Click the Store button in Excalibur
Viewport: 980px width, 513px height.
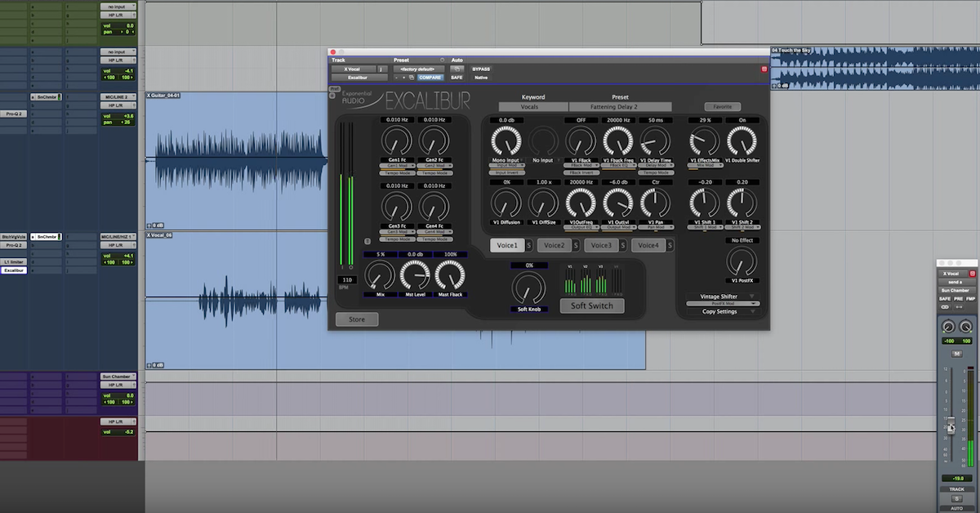357,319
